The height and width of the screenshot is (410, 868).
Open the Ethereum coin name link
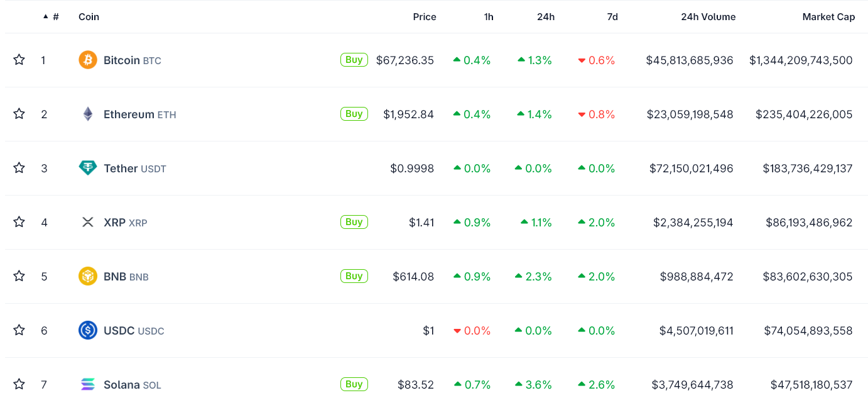point(128,114)
